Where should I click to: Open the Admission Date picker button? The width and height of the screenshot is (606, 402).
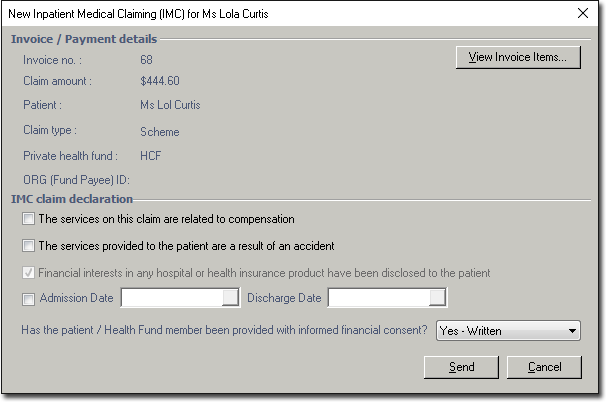click(231, 298)
